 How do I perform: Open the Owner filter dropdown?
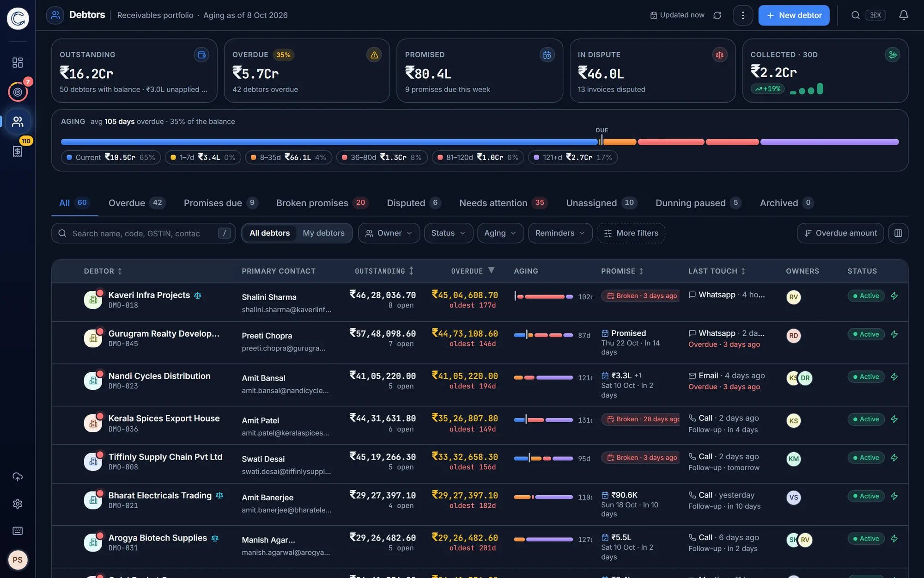pos(389,233)
